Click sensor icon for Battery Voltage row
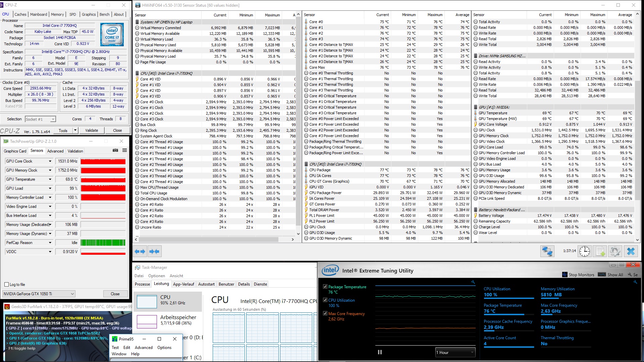The image size is (644, 362). [x=476, y=216]
